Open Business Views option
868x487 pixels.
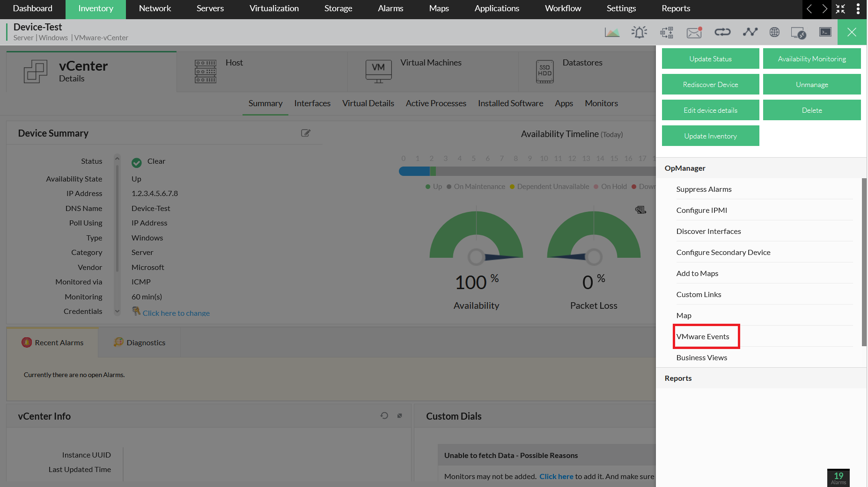pyautogui.click(x=765, y=357)
